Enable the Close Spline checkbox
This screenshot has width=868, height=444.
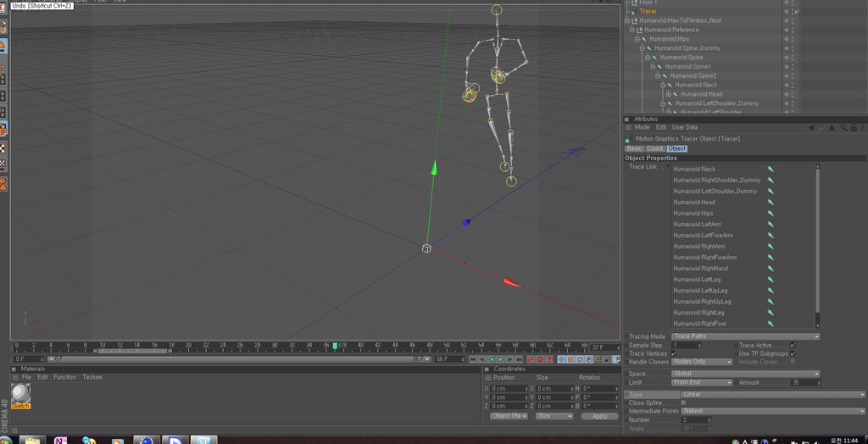(683, 403)
